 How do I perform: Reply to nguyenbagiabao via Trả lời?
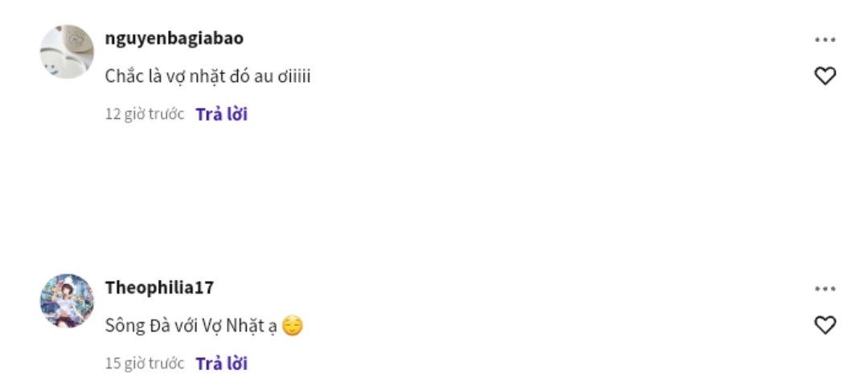point(222,114)
